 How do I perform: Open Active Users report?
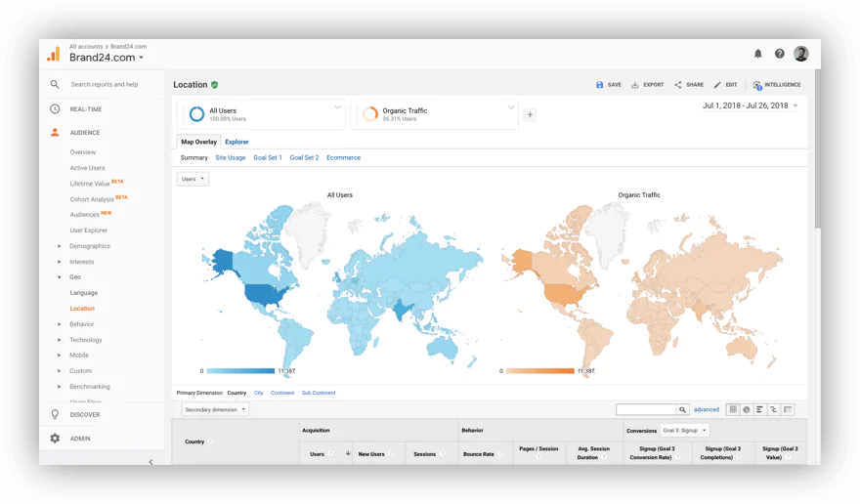tap(87, 168)
